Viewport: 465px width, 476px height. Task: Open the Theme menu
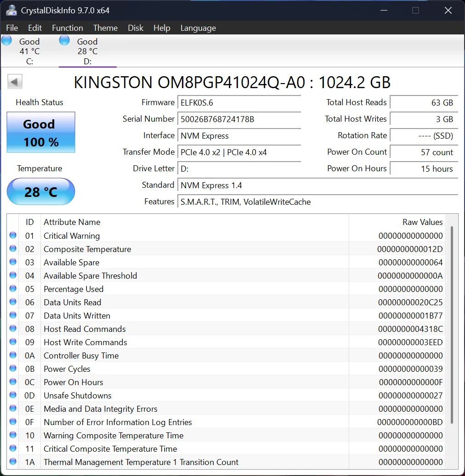[106, 28]
